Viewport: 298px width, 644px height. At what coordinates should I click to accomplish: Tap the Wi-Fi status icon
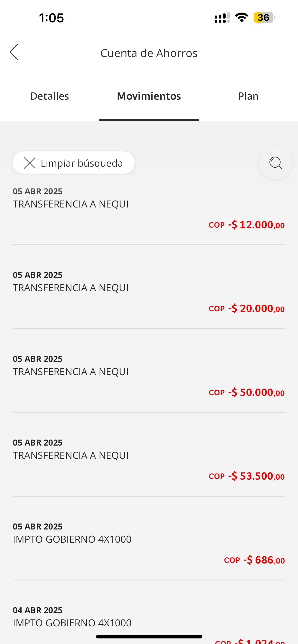click(241, 17)
